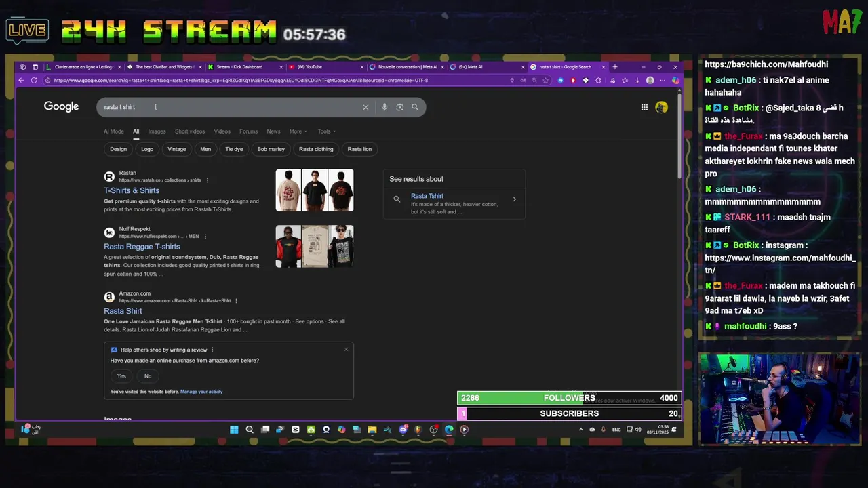
Task: Switch to the News search tab
Action: coord(273,131)
